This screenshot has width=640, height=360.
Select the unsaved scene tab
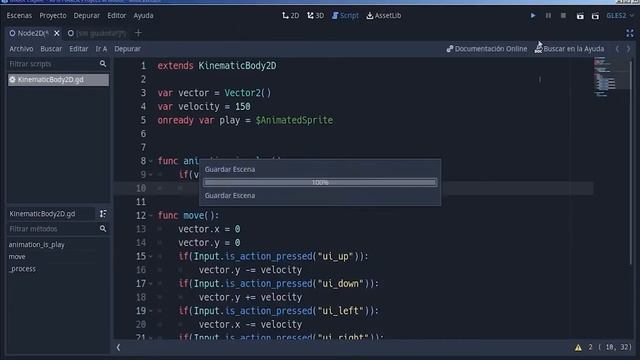[x=97, y=33]
